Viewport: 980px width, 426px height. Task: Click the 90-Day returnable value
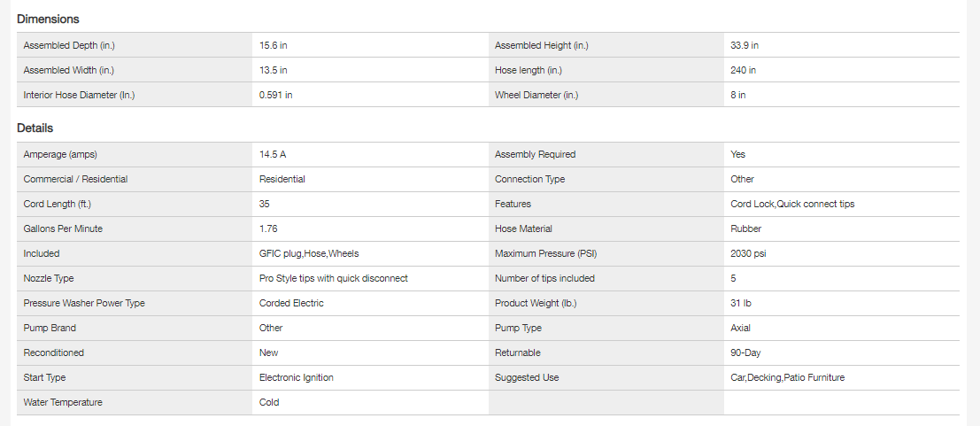pyautogui.click(x=745, y=352)
